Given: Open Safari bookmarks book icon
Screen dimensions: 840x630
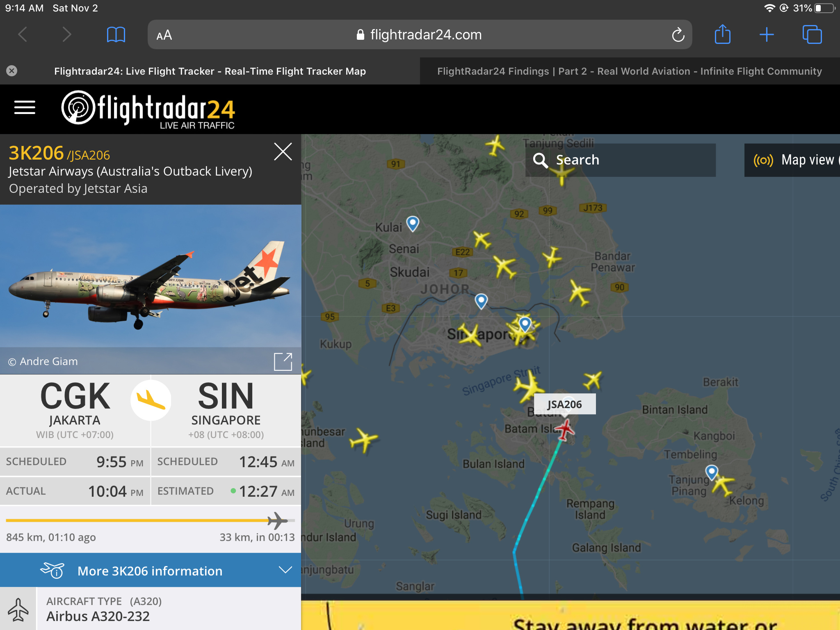Looking at the screenshot, I should (116, 35).
